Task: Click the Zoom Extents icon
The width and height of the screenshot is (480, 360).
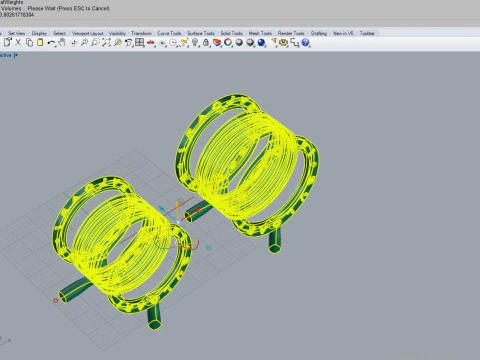Action: (106, 42)
